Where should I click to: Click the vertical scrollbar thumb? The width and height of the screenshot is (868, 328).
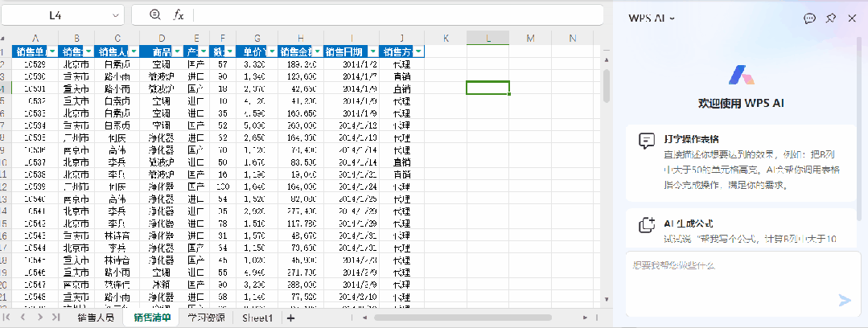[x=607, y=86]
